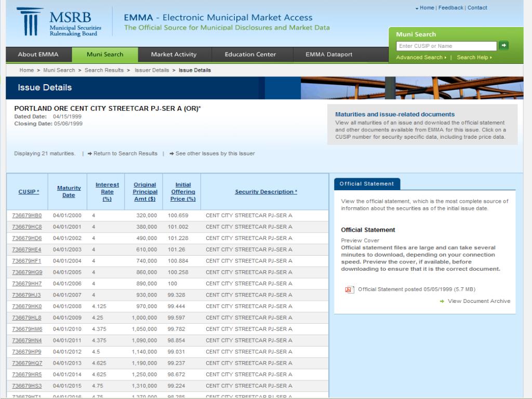This screenshot has height=399, width=532.
Task: Open CUSIP 736679HC8
Action: coord(27,227)
